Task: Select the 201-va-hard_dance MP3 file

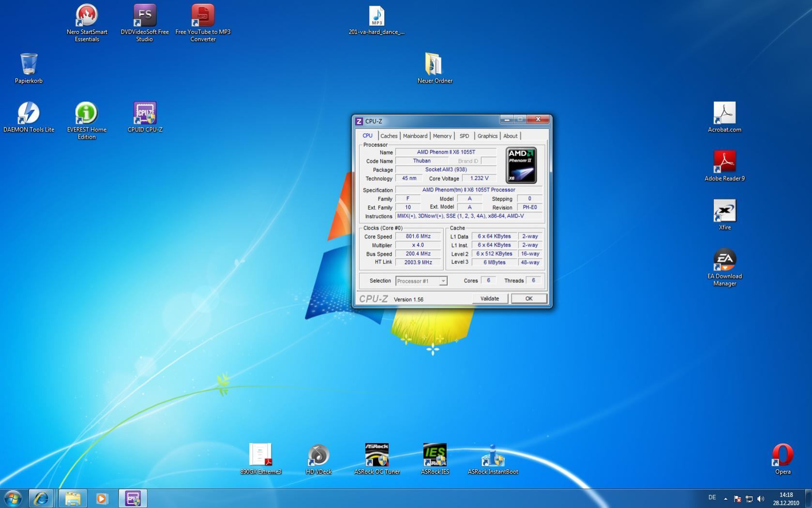Action: click(x=376, y=21)
